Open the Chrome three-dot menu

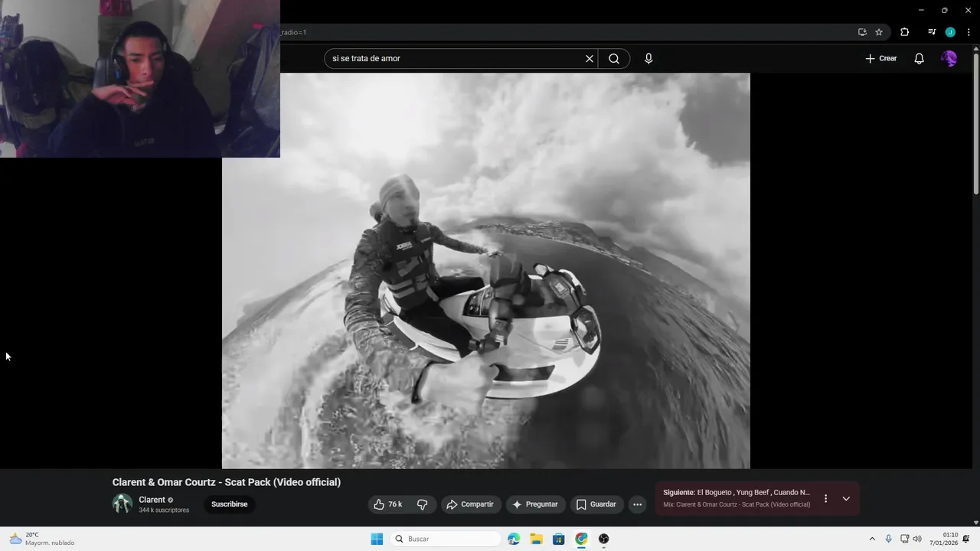[969, 32]
